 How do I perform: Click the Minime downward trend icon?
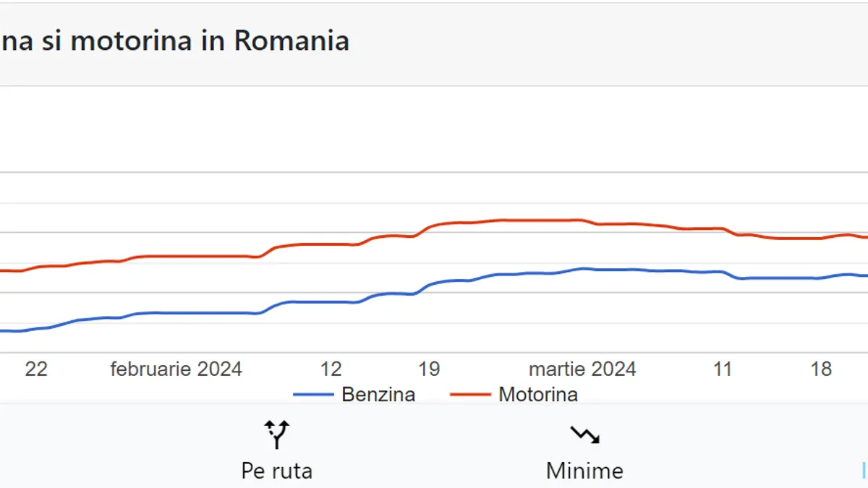(584, 435)
